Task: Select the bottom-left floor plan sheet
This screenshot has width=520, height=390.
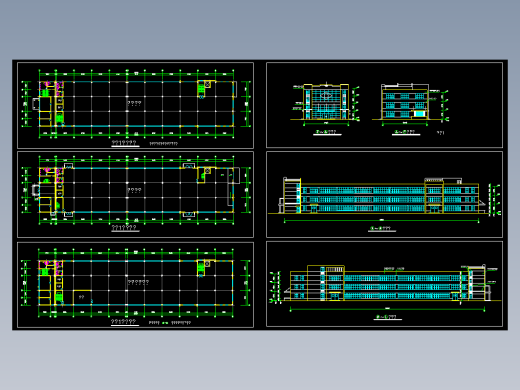Action: (x=135, y=285)
